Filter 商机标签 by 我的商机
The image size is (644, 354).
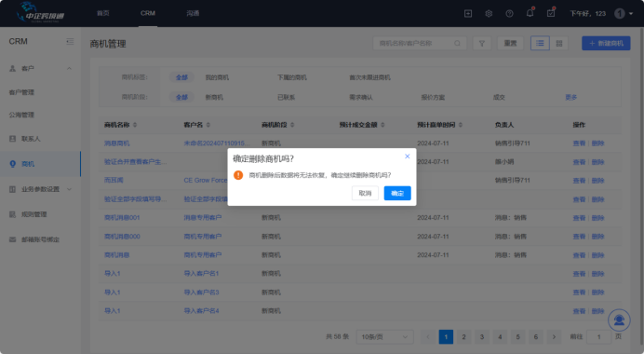pyautogui.click(x=217, y=77)
